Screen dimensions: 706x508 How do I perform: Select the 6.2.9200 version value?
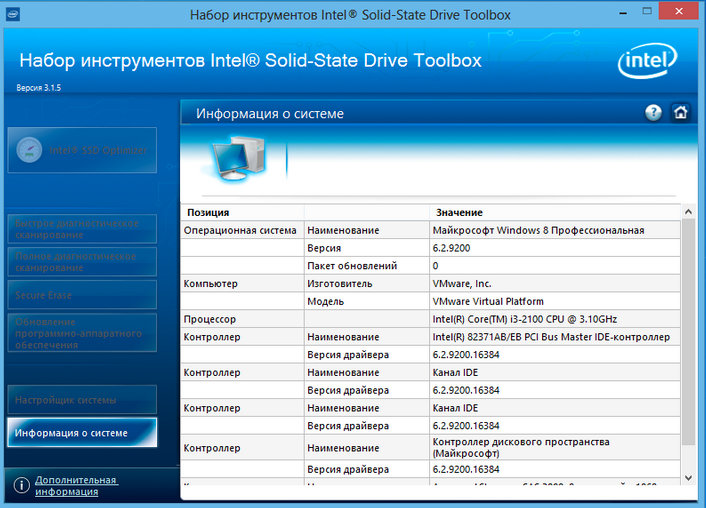click(451, 248)
